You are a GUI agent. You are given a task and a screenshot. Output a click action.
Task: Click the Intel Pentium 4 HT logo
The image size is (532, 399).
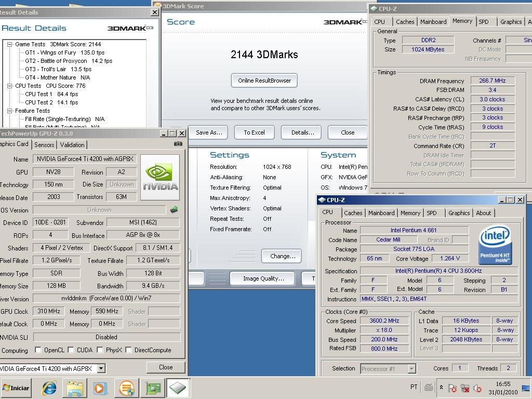[x=495, y=245]
